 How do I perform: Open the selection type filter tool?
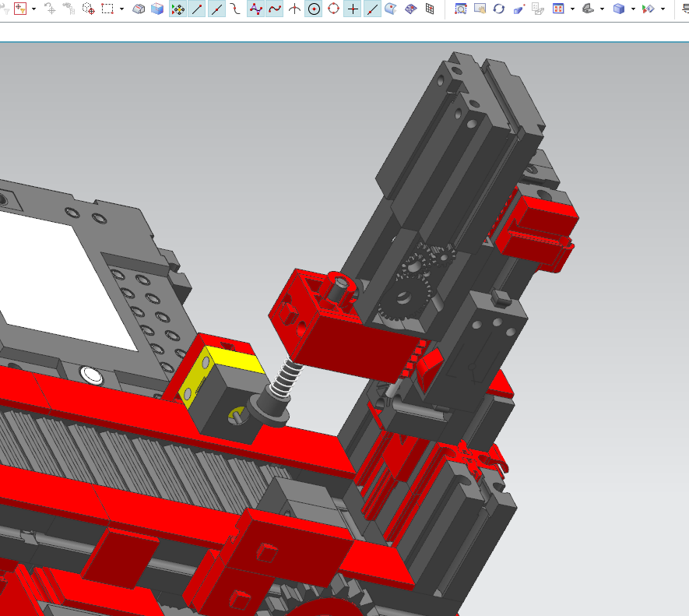(20, 9)
